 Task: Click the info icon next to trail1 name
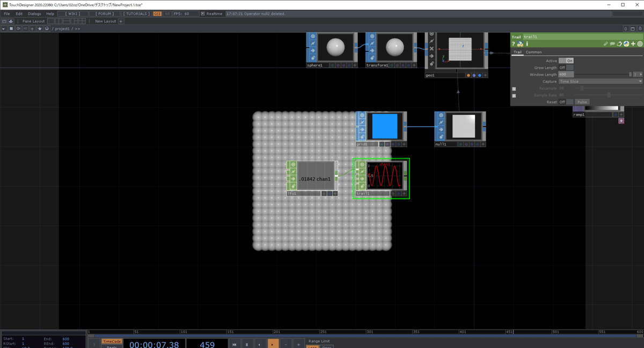click(x=527, y=44)
